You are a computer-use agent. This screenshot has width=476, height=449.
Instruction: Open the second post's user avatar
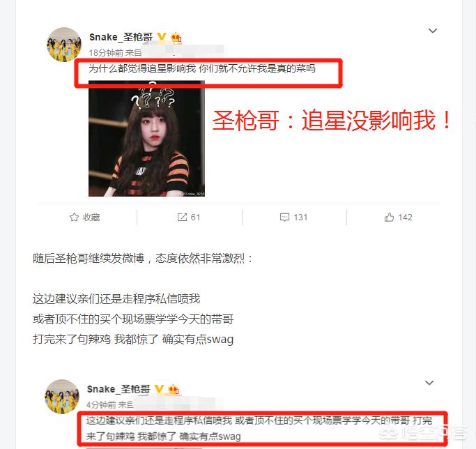coord(61,396)
